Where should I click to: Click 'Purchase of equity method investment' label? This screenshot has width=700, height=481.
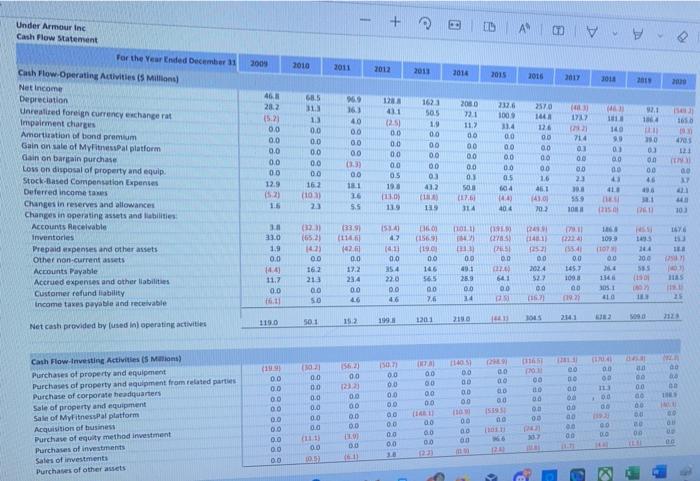(x=103, y=437)
